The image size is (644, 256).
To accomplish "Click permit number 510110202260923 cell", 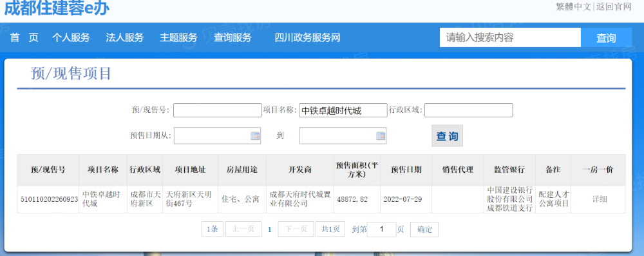I will [48, 199].
